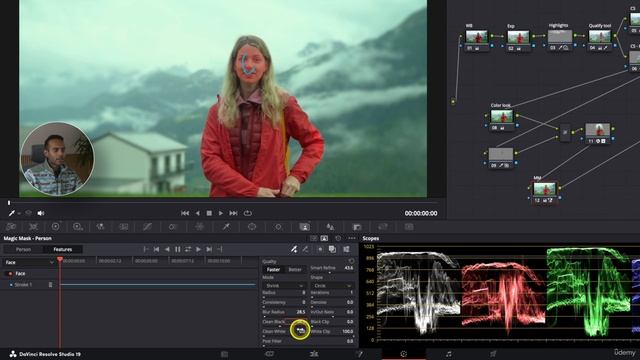The image size is (640, 360).
Task: Open the Color Wheels palette
Action: click(56, 227)
